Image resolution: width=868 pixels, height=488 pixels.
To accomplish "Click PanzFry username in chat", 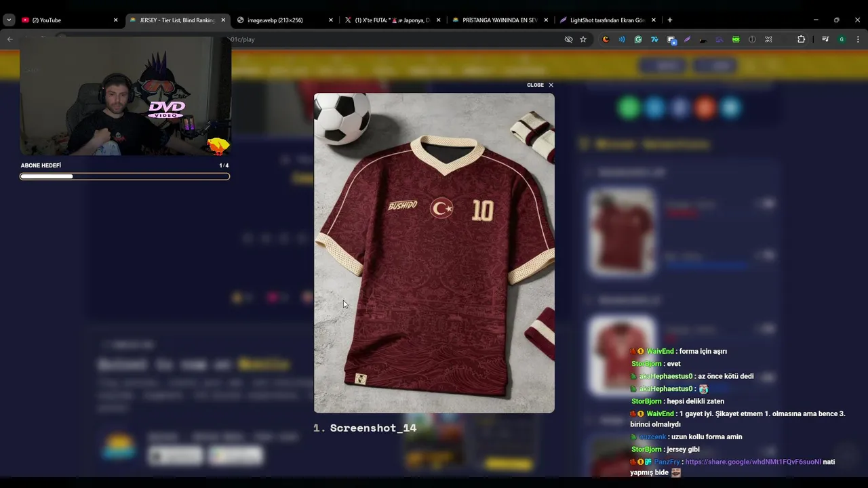I will click(667, 462).
